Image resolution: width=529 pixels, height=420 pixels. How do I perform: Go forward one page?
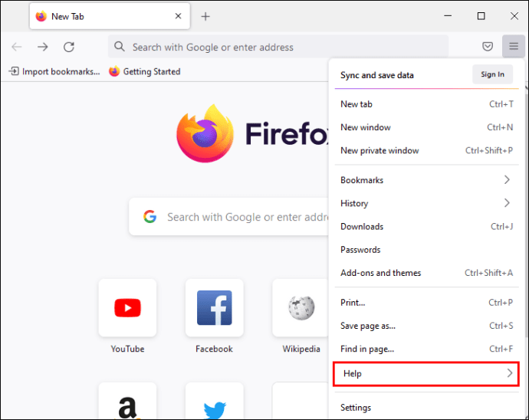42,47
